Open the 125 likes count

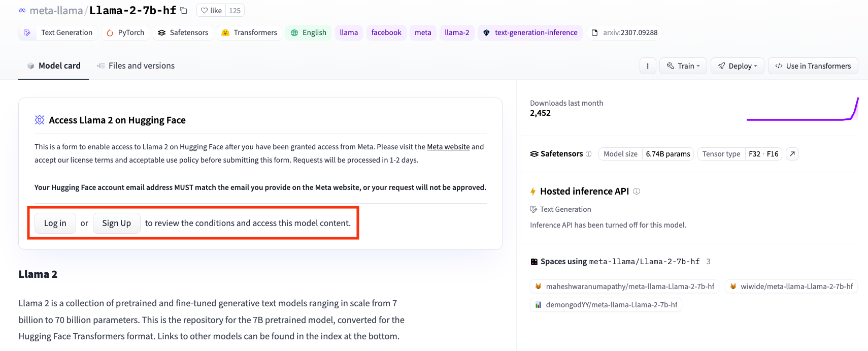pos(235,11)
